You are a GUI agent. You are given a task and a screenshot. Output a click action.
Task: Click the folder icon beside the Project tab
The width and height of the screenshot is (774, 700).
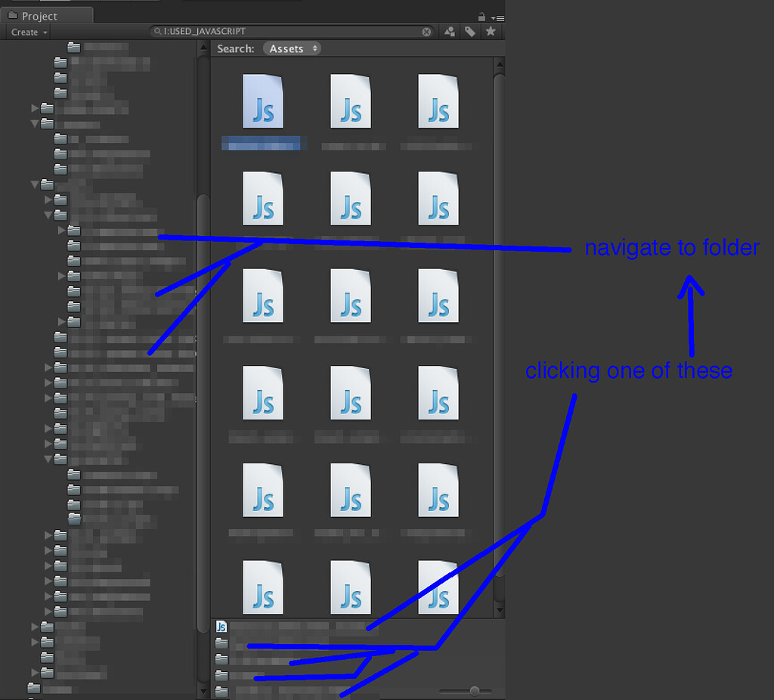tap(14, 14)
